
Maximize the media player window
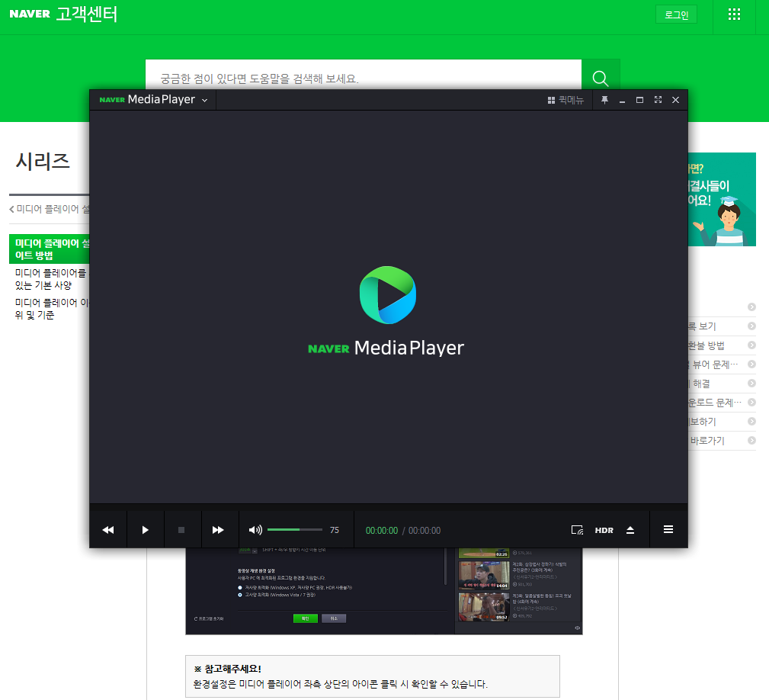(x=639, y=100)
